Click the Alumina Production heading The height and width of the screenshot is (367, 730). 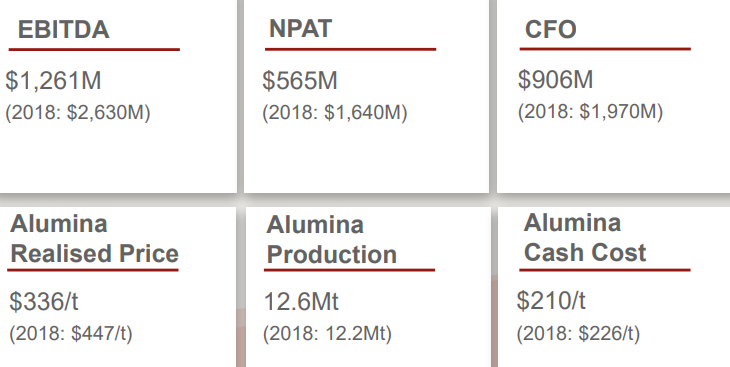pyautogui.click(x=331, y=240)
